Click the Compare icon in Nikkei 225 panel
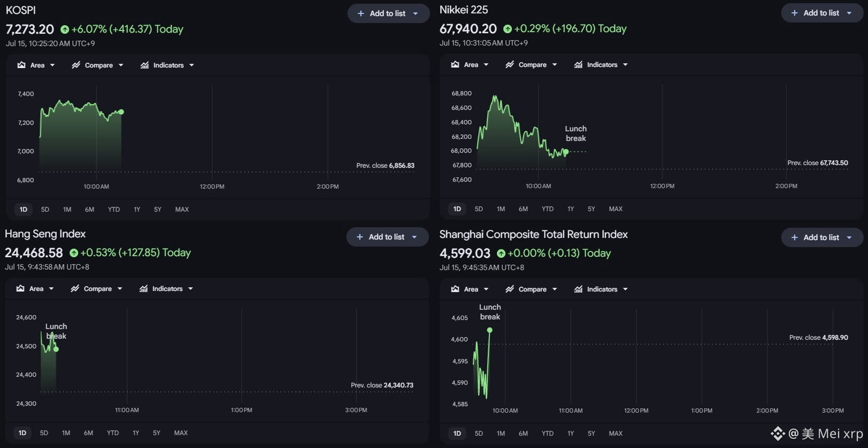 pyautogui.click(x=510, y=64)
